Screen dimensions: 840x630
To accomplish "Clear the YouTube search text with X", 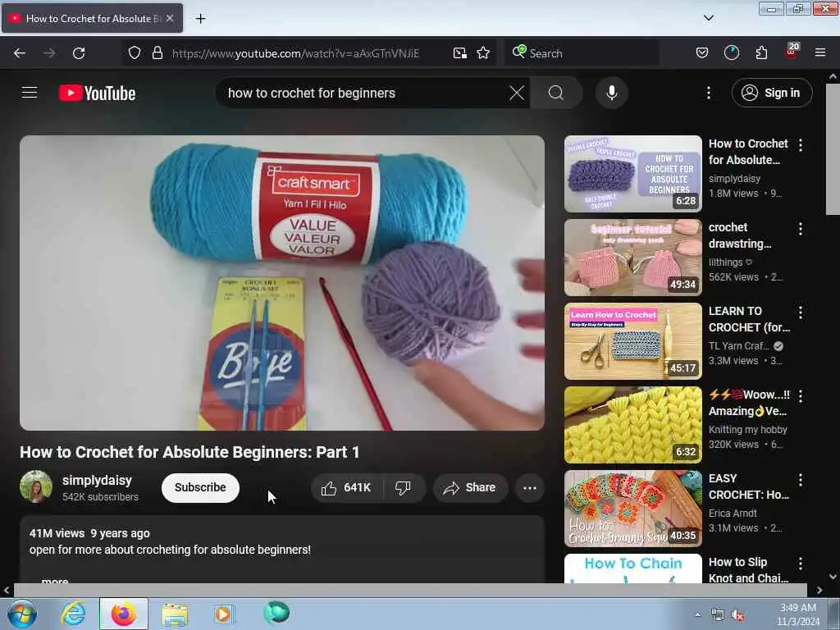I will pyautogui.click(x=517, y=93).
